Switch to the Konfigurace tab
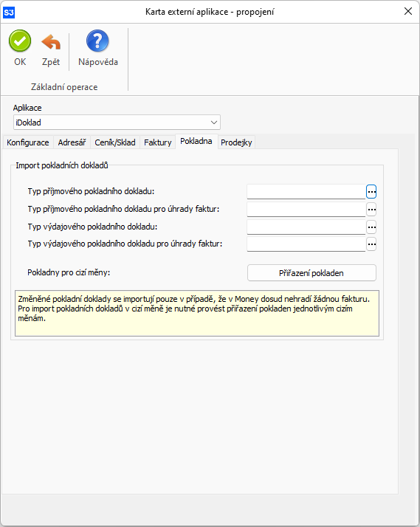420x527 pixels. (x=28, y=142)
